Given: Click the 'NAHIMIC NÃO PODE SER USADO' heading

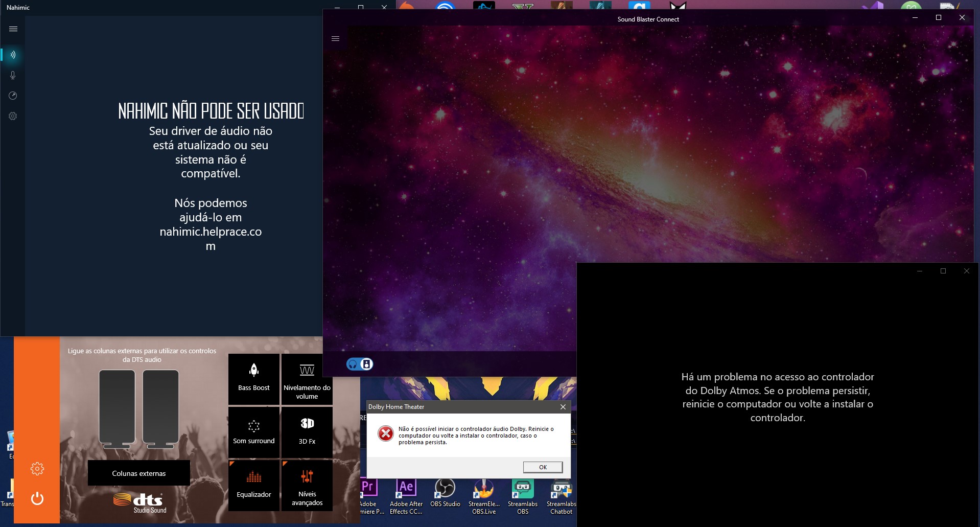Looking at the screenshot, I should [x=211, y=111].
